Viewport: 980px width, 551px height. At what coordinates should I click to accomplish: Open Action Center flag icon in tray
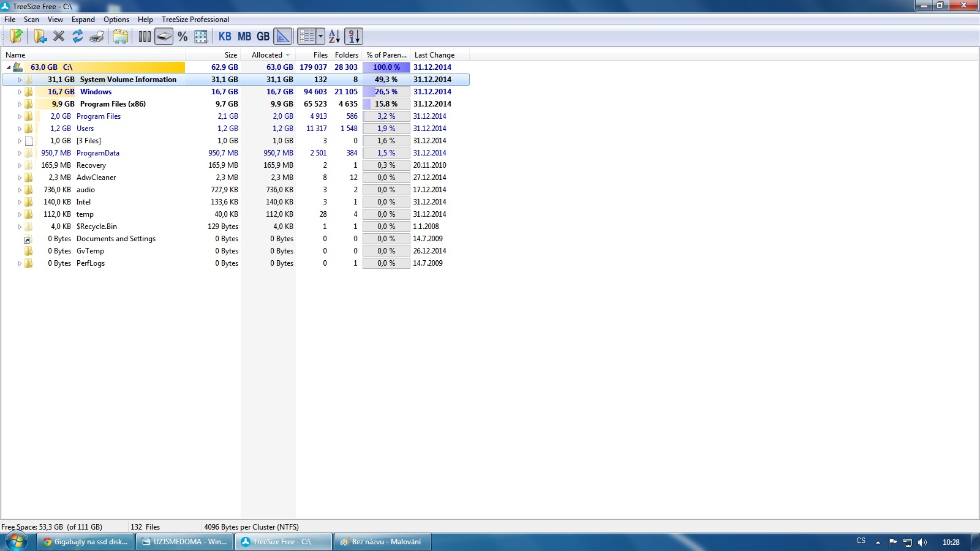click(892, 542)
